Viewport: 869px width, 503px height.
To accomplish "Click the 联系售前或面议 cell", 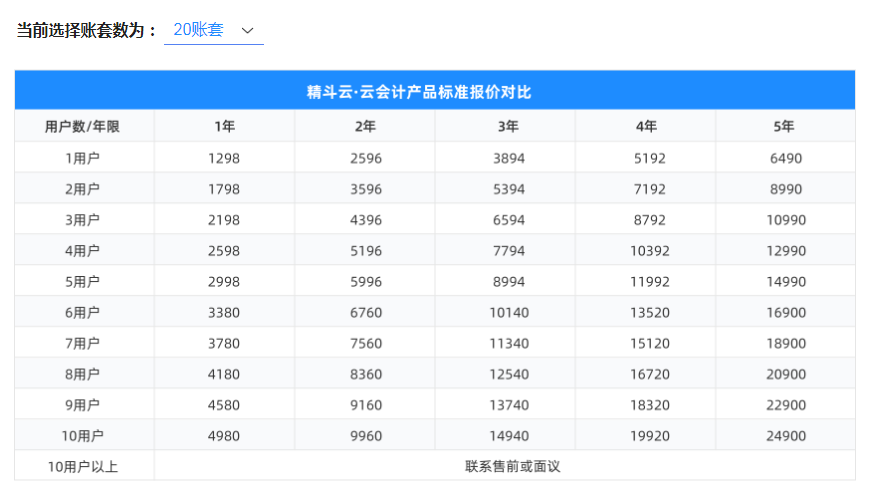I will tap(513, 466).
